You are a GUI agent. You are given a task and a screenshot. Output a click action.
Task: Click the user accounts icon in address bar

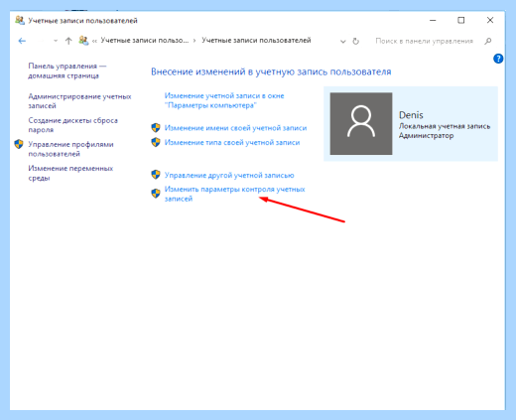click(x=83, y=41)
